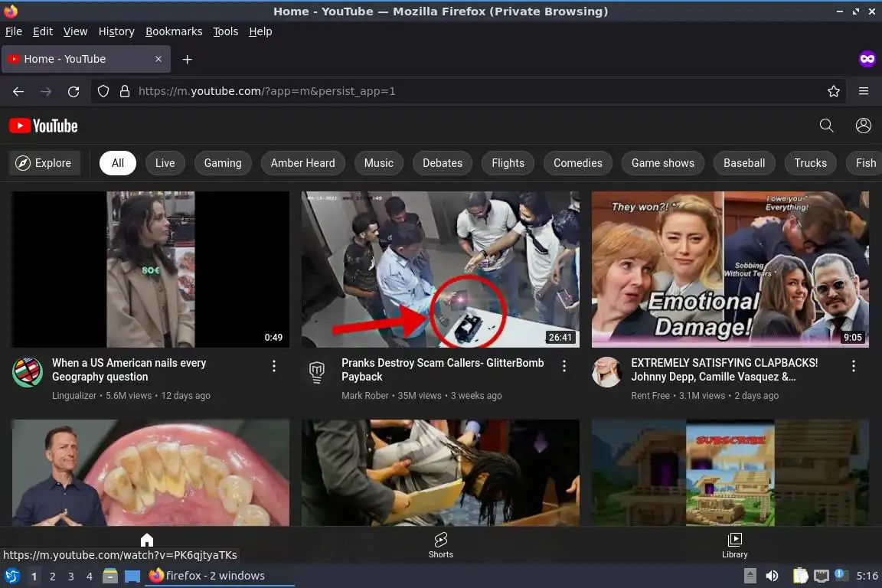Screen dimensions: 882x588
Task: Open options menu for Clapbacks video
Action: coord(854,366)
